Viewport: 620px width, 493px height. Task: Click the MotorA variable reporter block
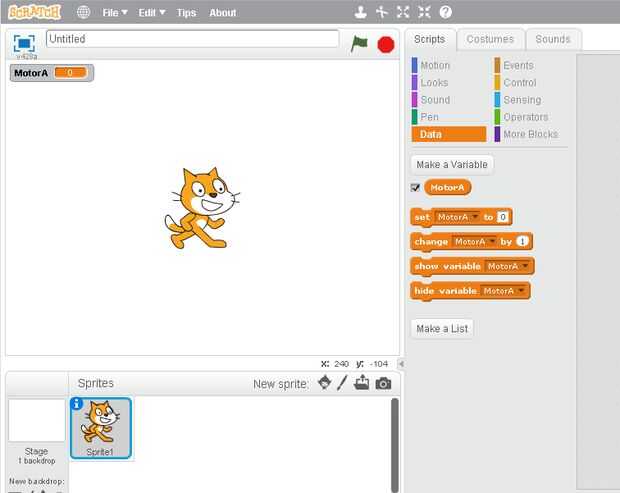[x=447, y=187]
